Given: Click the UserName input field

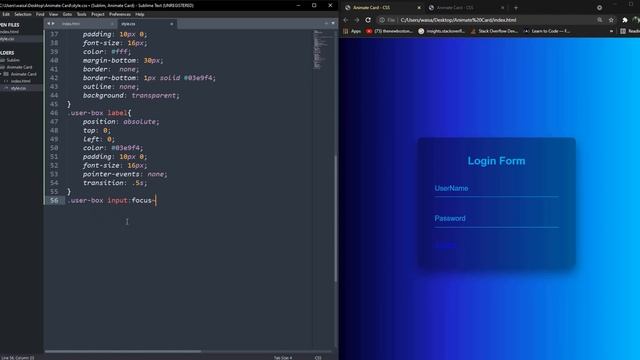Looking at the screenshot, I should (x=497, y=189).
